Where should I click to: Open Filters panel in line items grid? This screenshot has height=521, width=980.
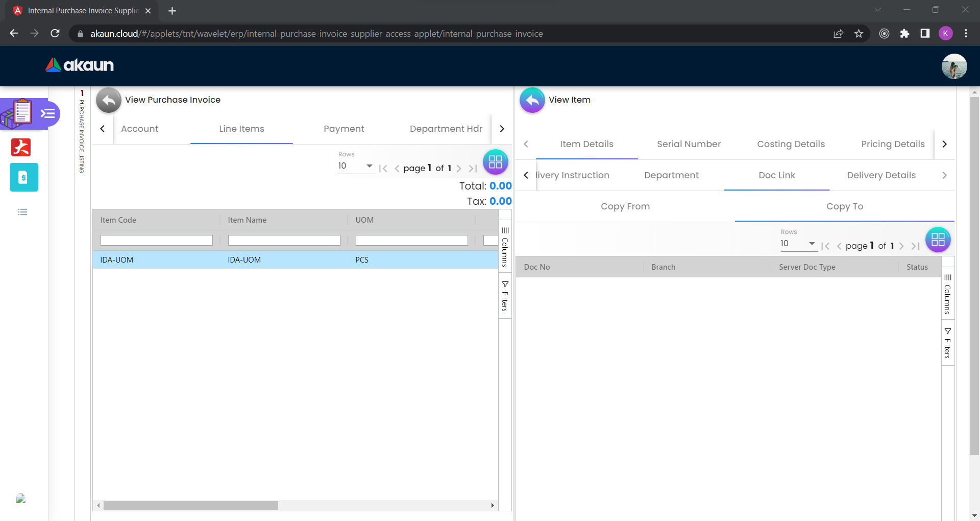(505, 296)
